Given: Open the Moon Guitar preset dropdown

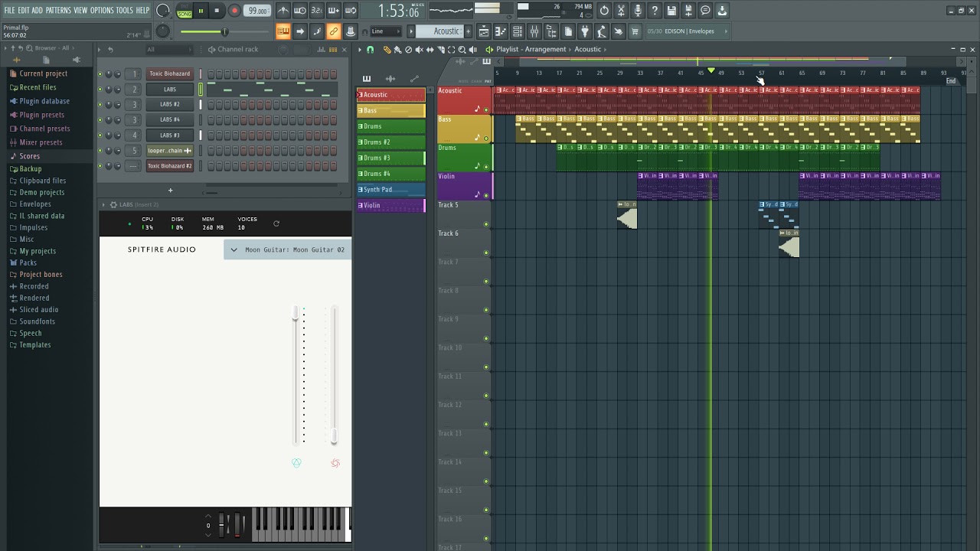Looking at the screenshot, I should tap(288, 249).
